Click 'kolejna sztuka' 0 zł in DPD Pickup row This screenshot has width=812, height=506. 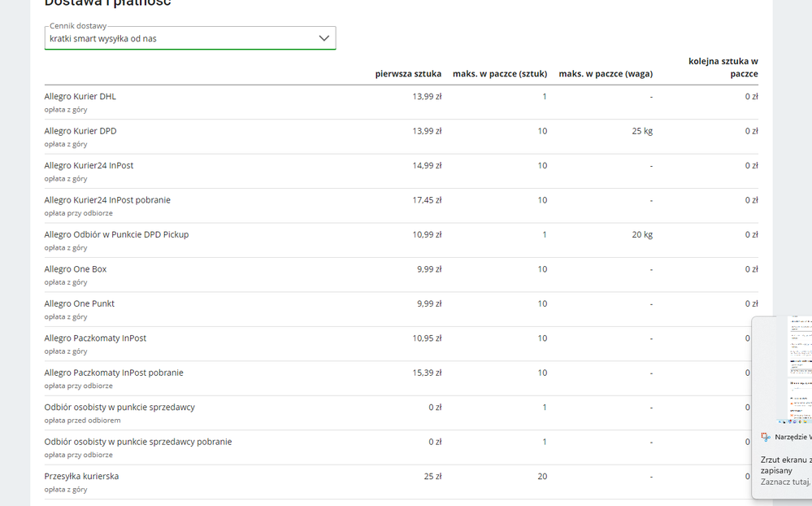[x=751, y=234]
